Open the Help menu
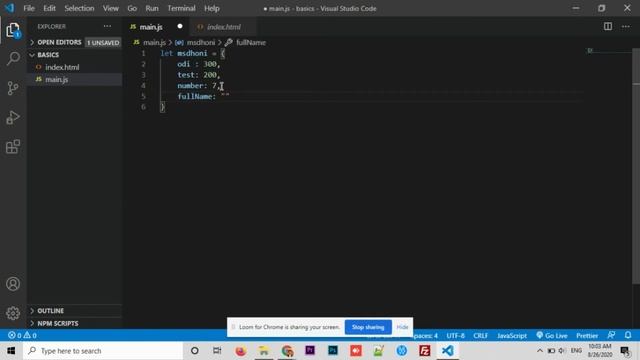Image resolution: width=640 pixels, height=360 pixels. click(x=212, y=8)
